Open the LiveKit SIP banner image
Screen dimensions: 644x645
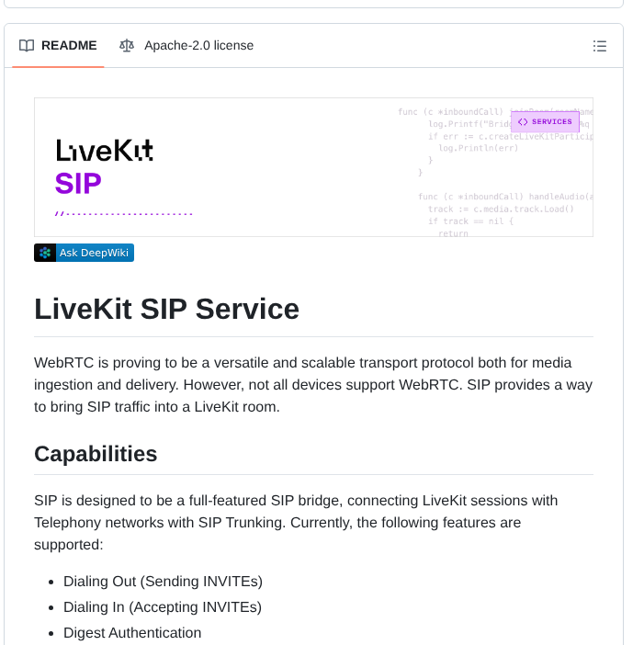click(313, 167)
